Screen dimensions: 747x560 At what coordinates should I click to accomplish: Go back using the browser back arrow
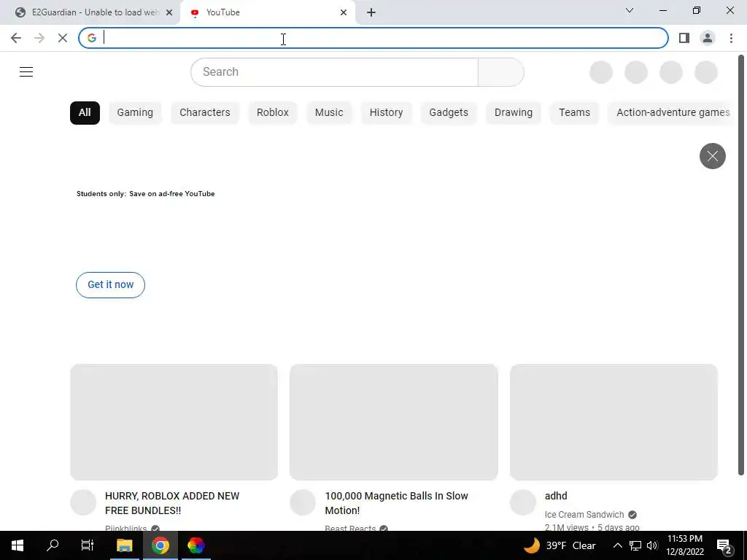16,38
